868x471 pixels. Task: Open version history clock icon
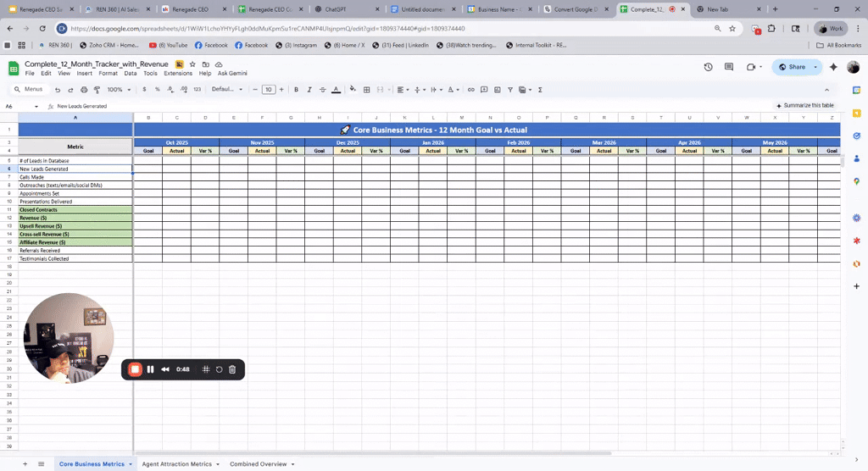pyautogui.click(x=708, y=67)
